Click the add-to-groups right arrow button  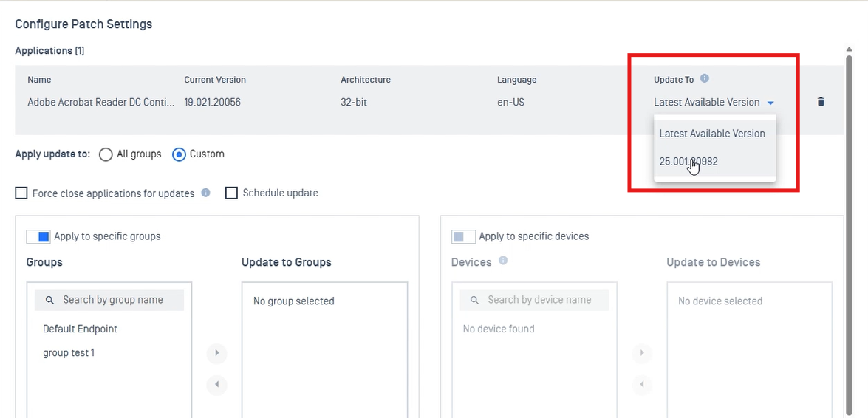pos(216,353)
